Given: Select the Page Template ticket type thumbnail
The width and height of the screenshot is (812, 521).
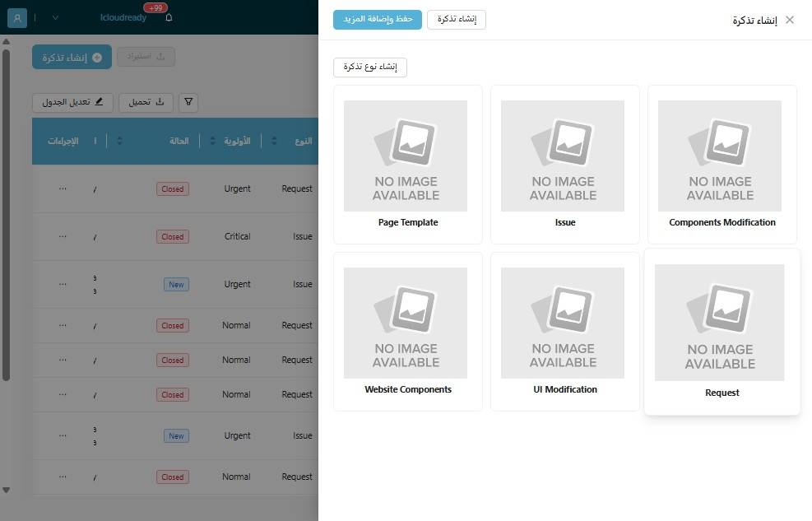Looking at the screenshot, I should tap(406, 156).
